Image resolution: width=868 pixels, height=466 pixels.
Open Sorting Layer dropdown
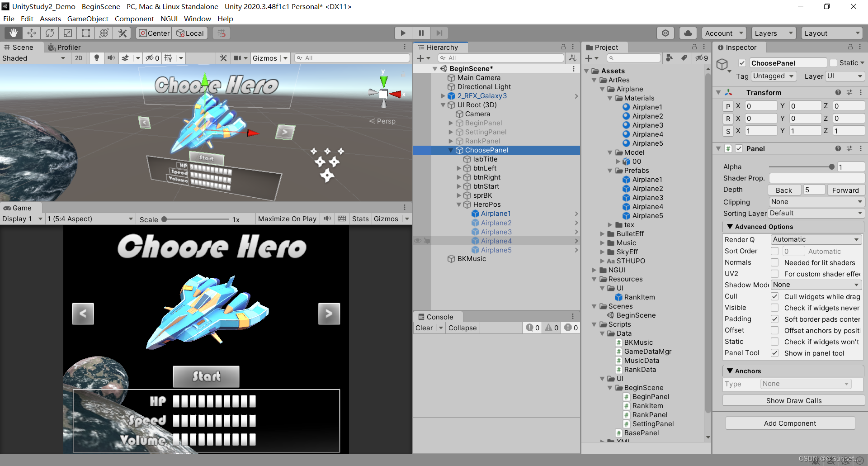click(x=816, y=213)
